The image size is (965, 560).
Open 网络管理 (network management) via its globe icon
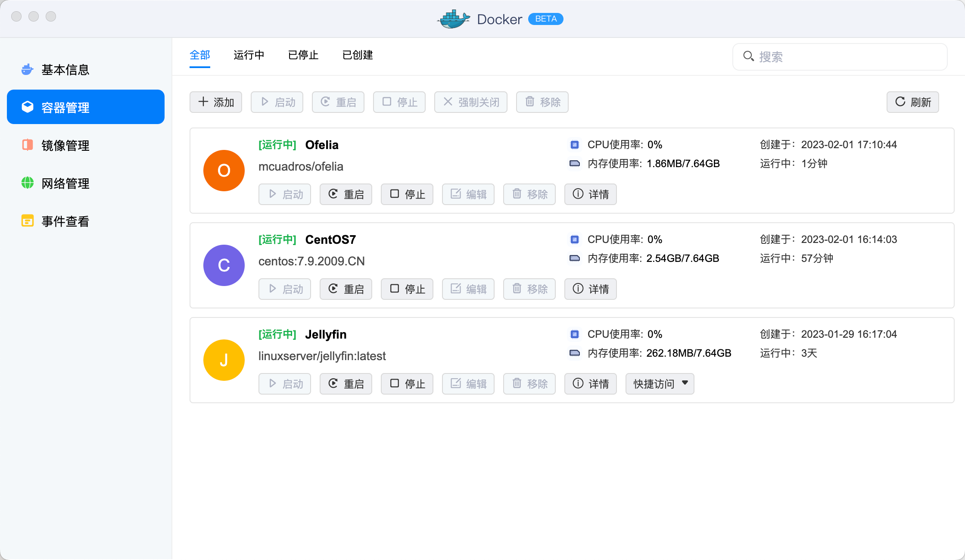(x=28, y=183)
